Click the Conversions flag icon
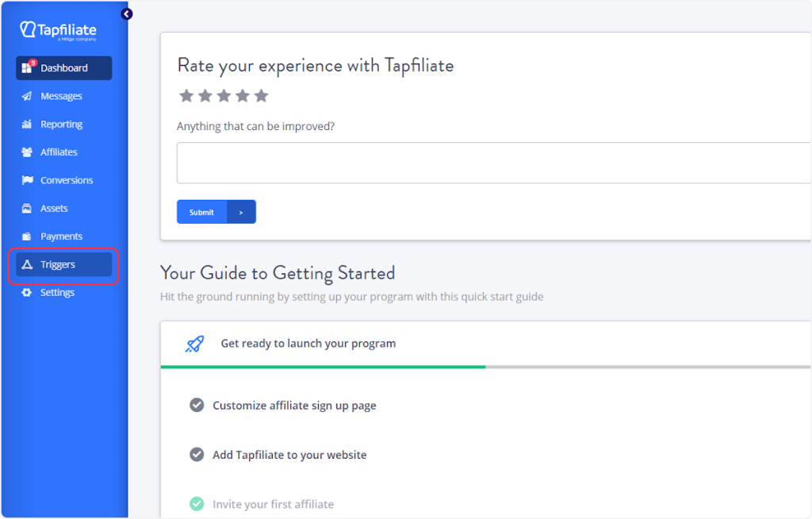Viewport: 812px width, 519px height. pyautogui.click(x=27, y=180)
